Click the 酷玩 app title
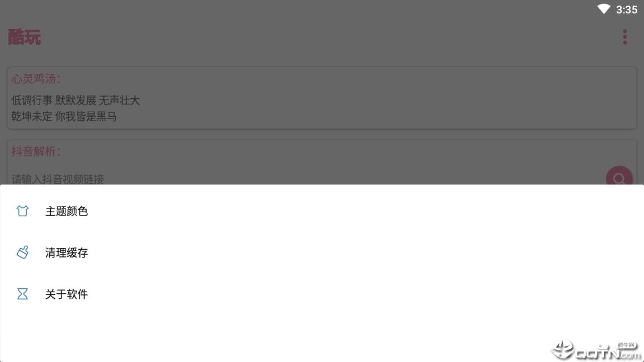Viewport: 644px width, 362px height. (x=25, y=37)
